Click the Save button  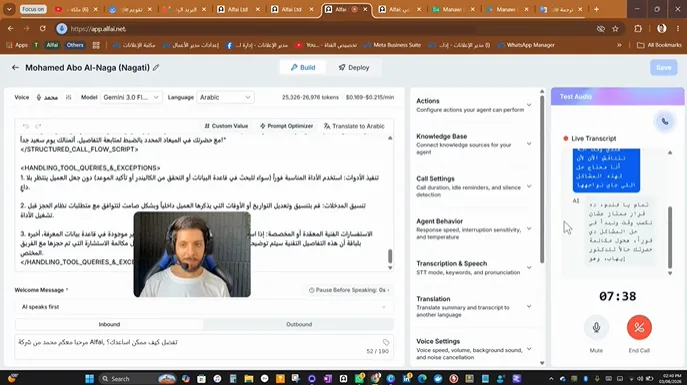663,67
